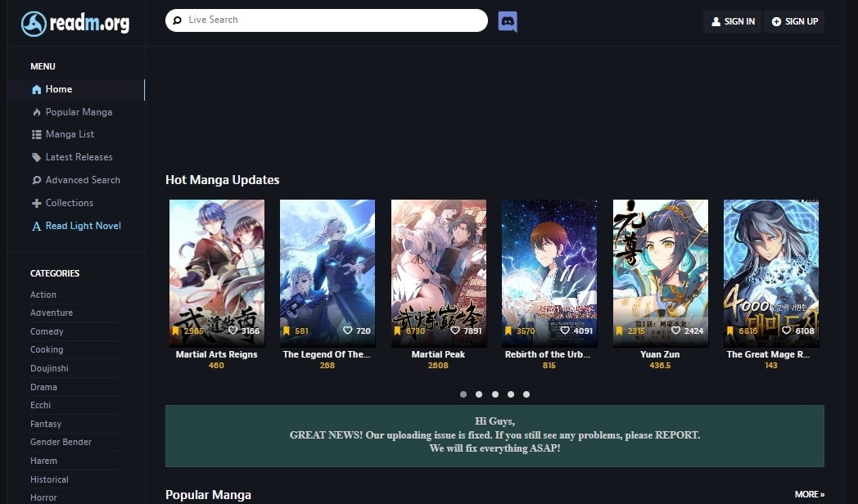
Task: Open the Martial Arts Reigns cover thumbnail
Action: [x=217, y=272]
